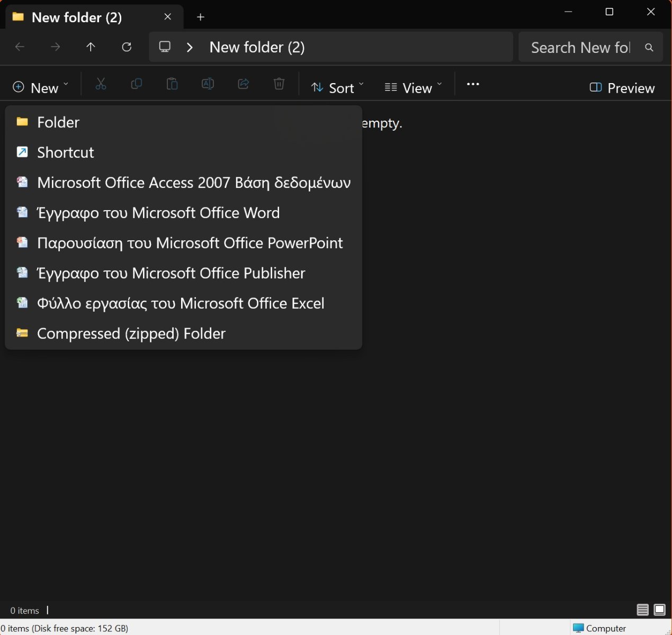Minimize the File Explorer window

point(568,12)
